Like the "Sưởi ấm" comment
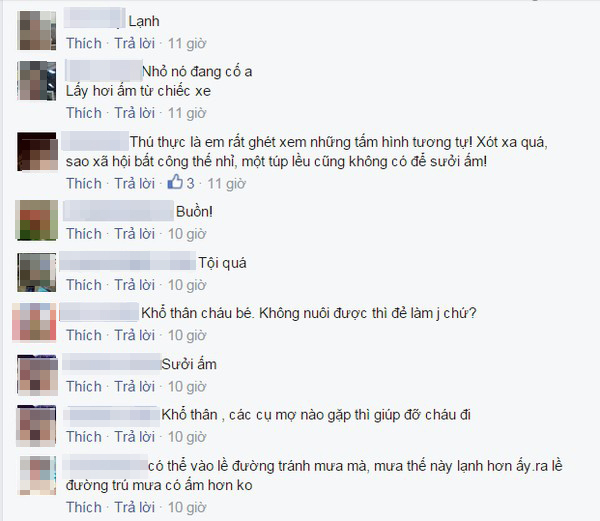The height and width of the screenshot is (521, 600). pyautogui.click(x=84, y=386)
